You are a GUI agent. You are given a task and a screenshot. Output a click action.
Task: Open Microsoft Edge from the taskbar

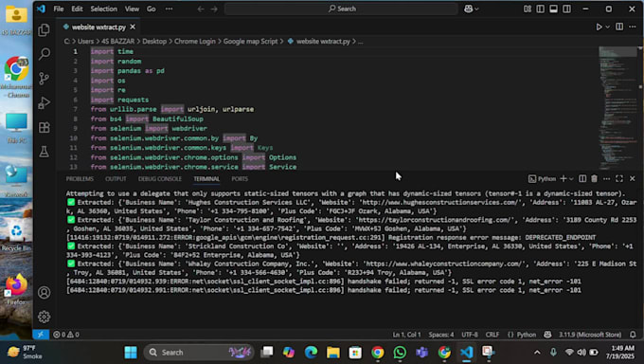[x=311, y=352]
